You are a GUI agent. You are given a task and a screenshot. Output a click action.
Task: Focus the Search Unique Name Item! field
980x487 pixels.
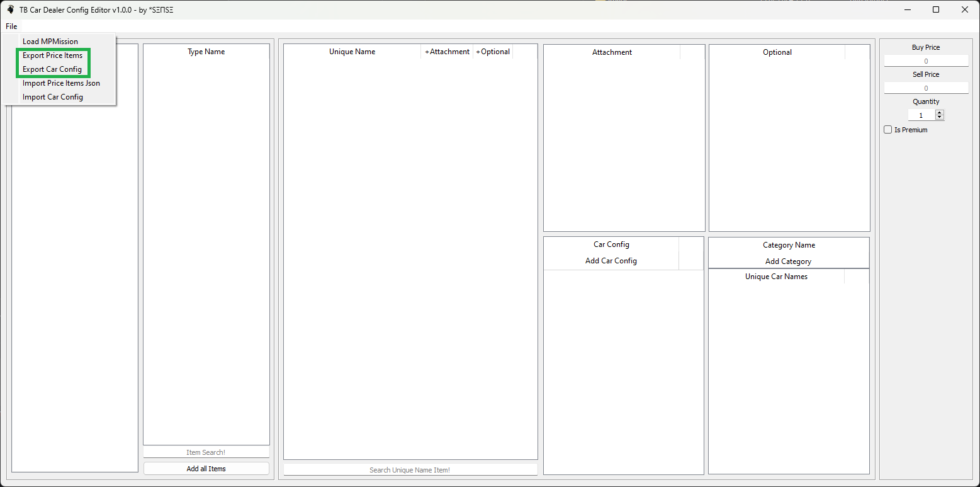coord(410,470)
